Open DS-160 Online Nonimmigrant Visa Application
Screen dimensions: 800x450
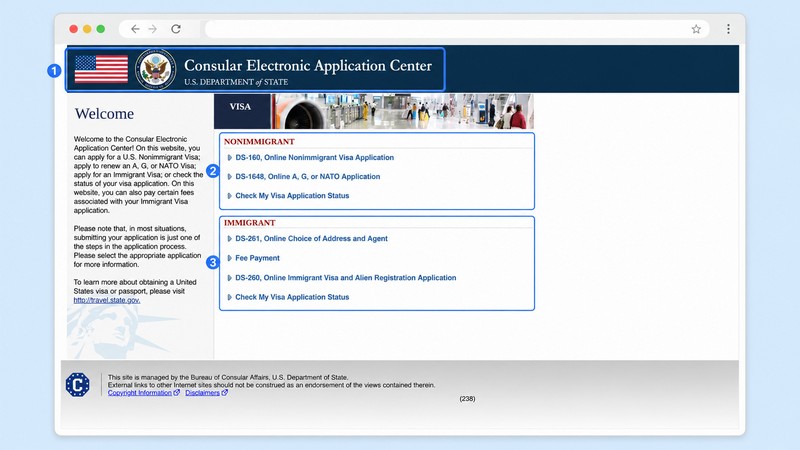pos(314,158)
